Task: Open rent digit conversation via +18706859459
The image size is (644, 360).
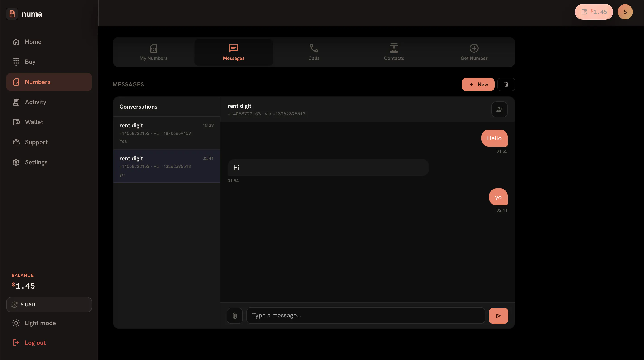Action: pyautogui.click(x=167, y=133)
